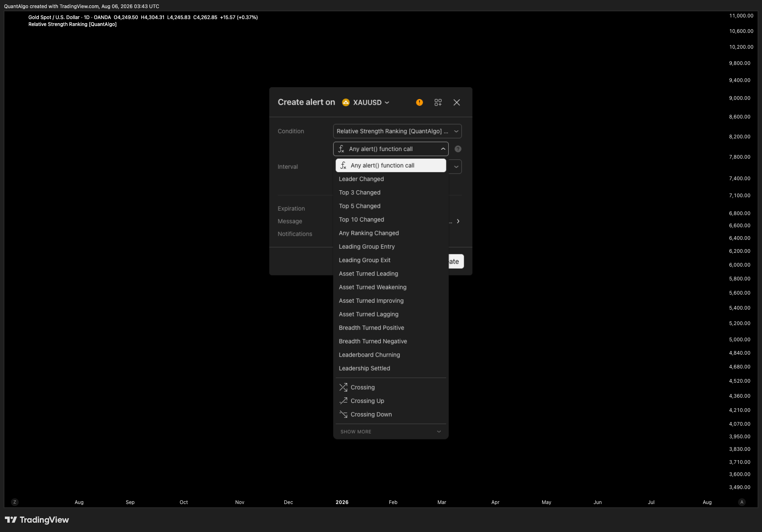Click the 11,000.00 price scale label

(x=741, y=16)
